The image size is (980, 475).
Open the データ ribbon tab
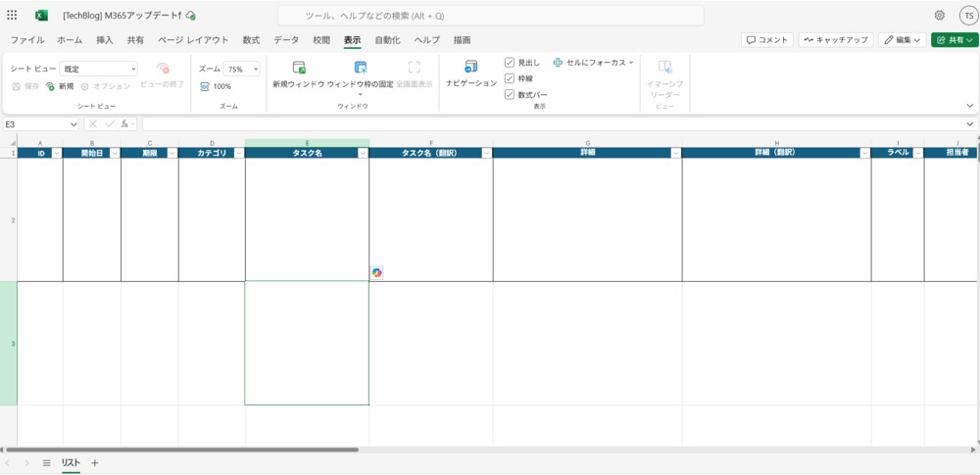pyautogui.click(x=286, y=40)
